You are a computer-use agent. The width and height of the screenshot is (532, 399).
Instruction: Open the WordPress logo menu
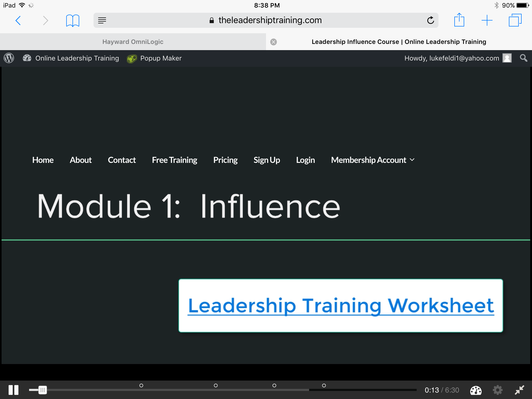point(9,58)
